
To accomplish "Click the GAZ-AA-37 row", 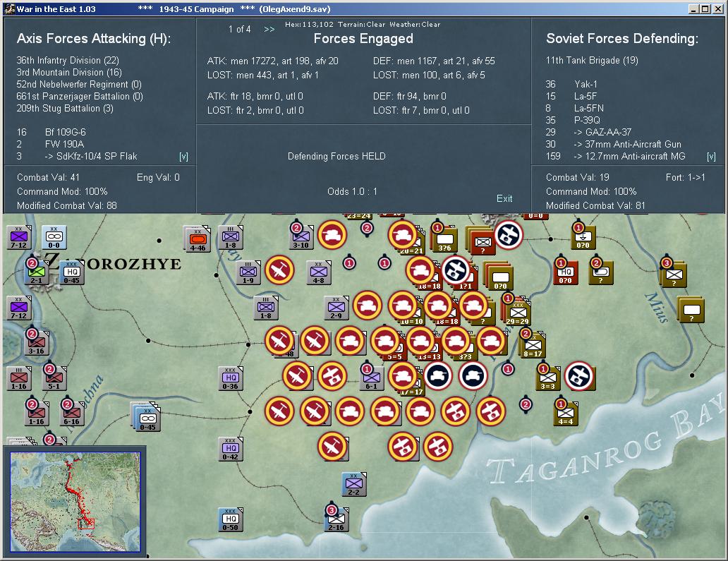I will click(x=589, y=133).
